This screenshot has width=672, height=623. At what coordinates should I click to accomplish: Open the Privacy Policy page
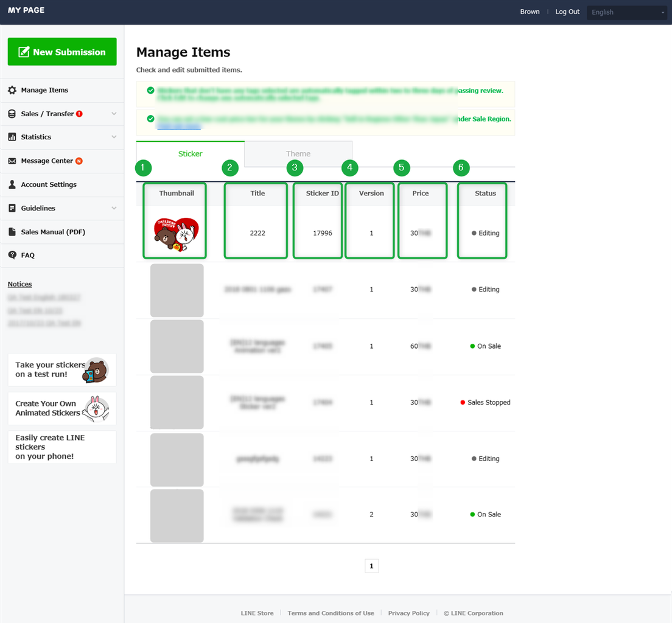coord(408,613)
